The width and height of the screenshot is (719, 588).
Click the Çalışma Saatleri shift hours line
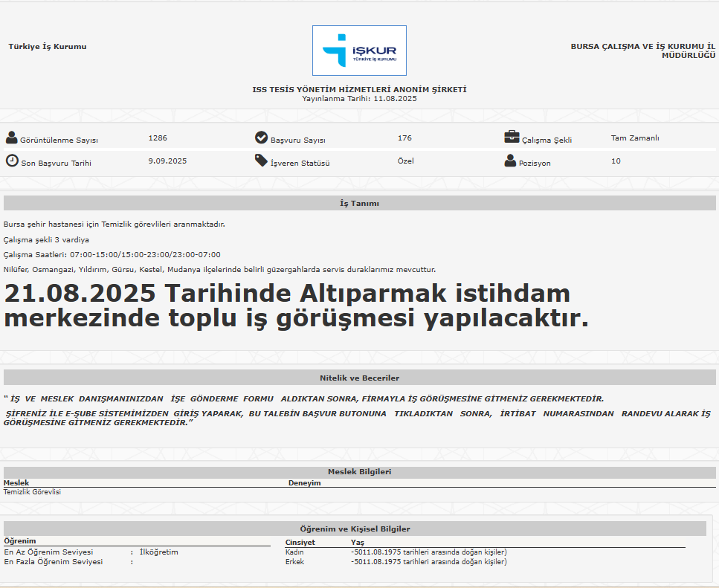point(112,254)
